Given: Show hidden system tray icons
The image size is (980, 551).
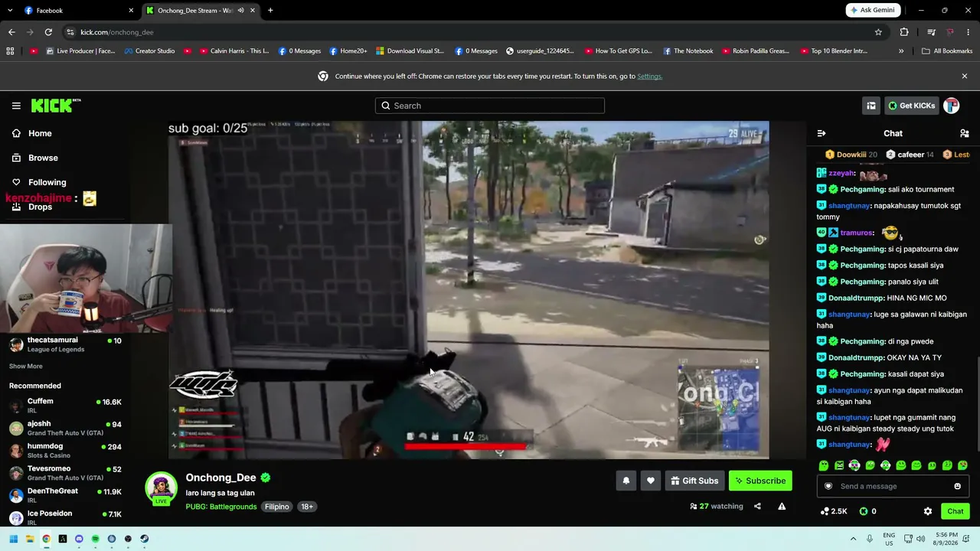Looking at the screenshot, I should tap(855, 539).
